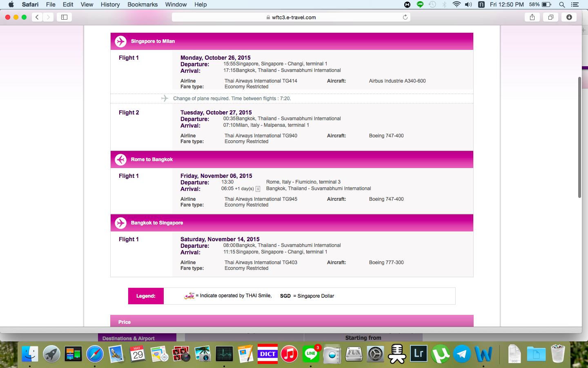Screen dimensions: 588x368
Task: Open Activity Monitor from the Dock
Action: pos(224,354)
